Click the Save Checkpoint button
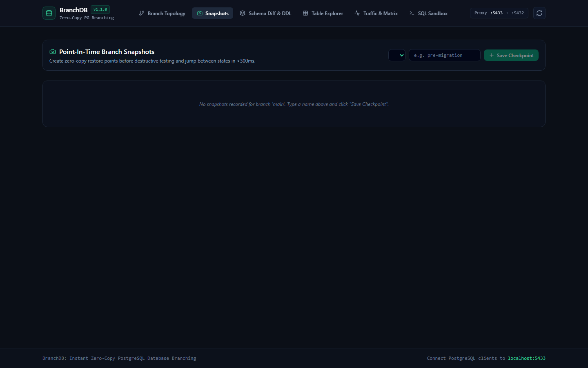This screenshot has width=588, height=368. click(511, 55)
